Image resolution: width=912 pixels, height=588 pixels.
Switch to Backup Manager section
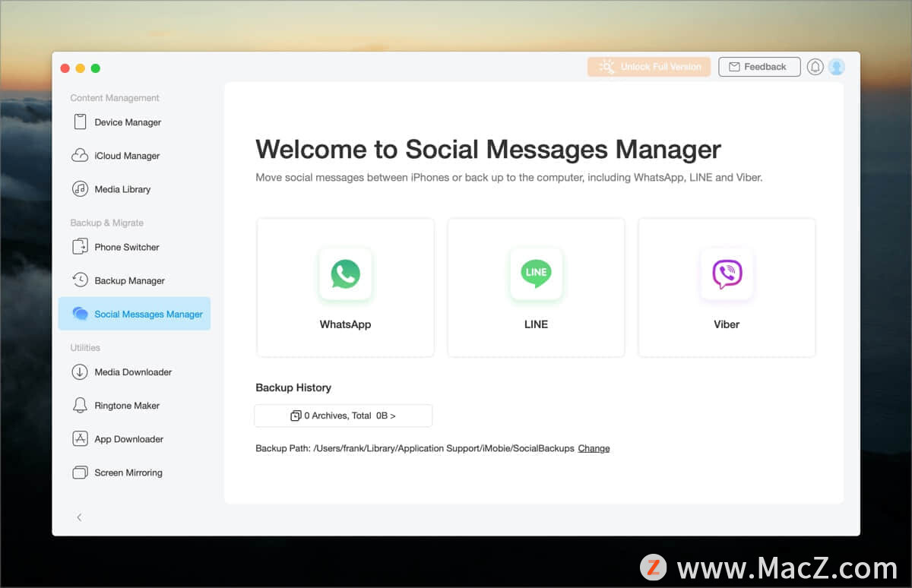[x=135, y=280]
